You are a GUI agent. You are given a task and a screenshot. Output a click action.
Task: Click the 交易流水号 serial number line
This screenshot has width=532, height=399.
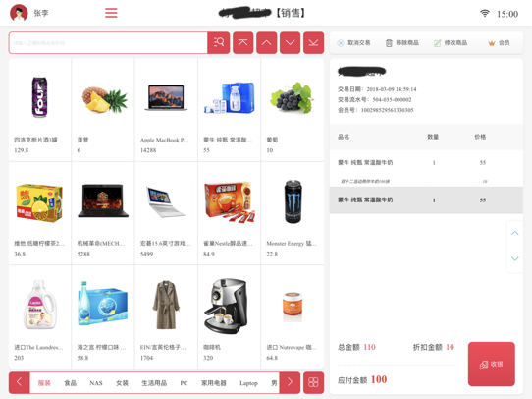(375, 100)
